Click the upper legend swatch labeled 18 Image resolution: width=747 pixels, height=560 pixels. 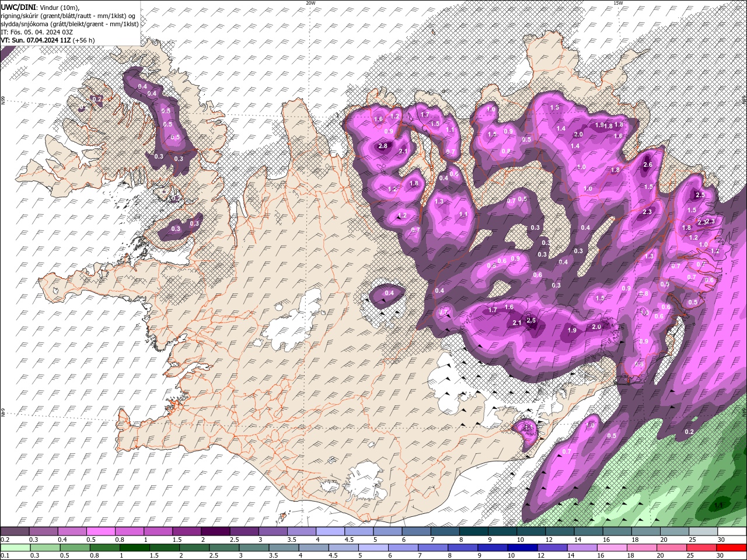tap(645, 531)
